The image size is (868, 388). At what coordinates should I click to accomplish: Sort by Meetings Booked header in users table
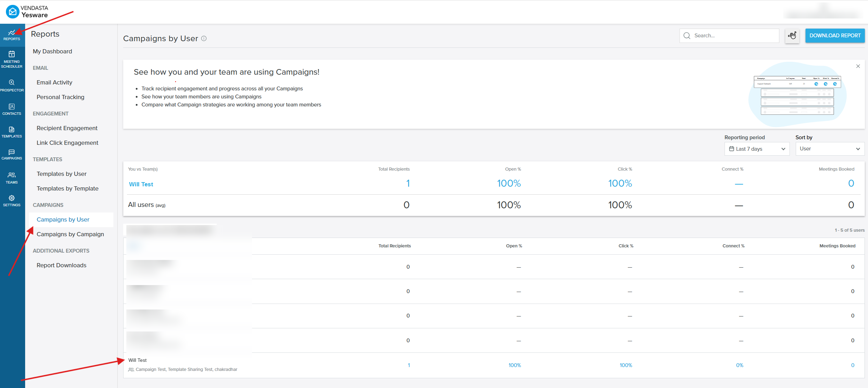coord(837,246)
